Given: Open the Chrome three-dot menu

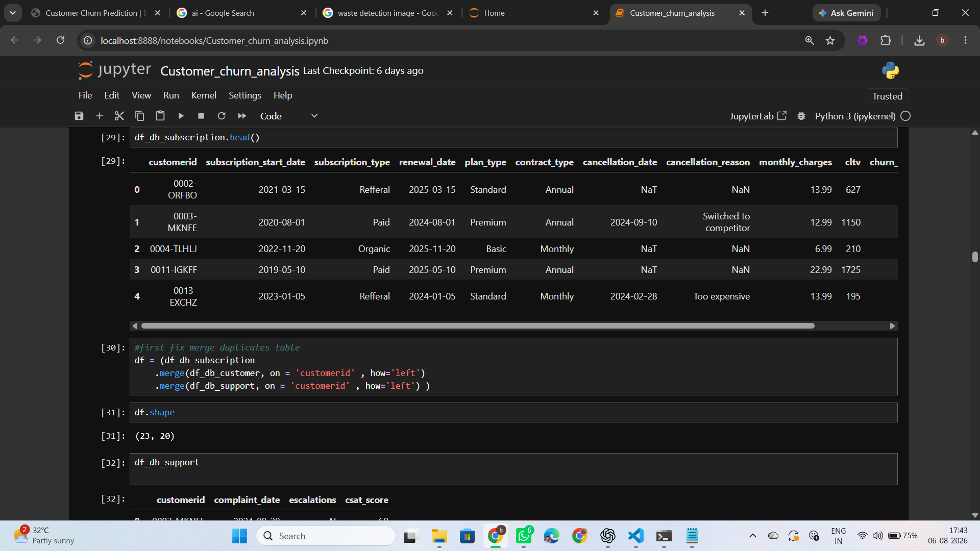Looking at the screenshot, I should (x=965, y=40).
